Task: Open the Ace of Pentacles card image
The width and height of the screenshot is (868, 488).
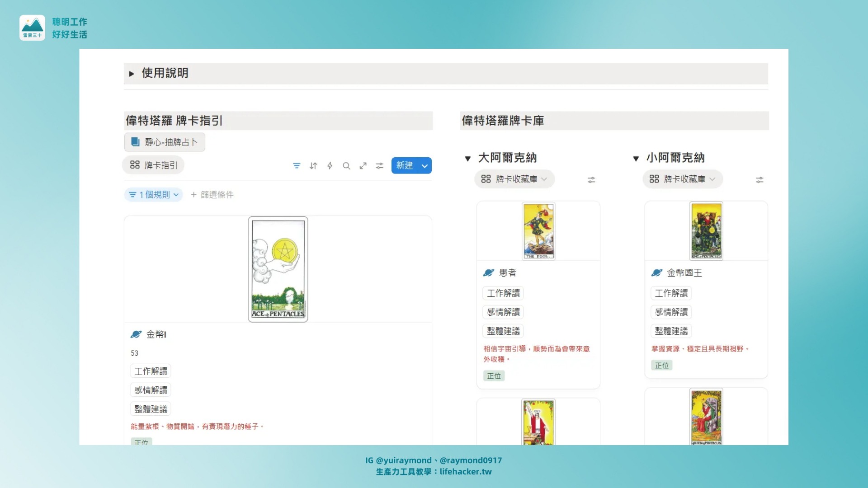Action: pyautogui.click(x=278, y=269)
